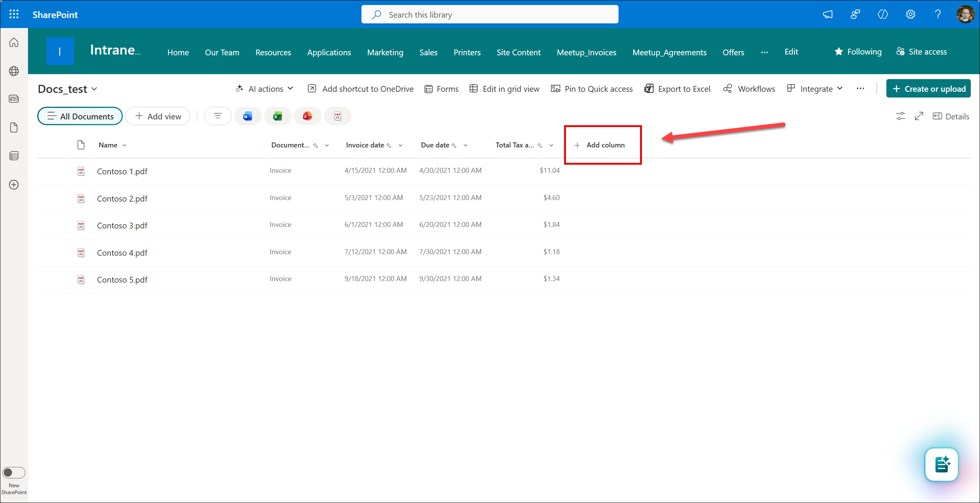980x503 pixels.
Task: Click the Add column header button
Action: tap(600, 145)
